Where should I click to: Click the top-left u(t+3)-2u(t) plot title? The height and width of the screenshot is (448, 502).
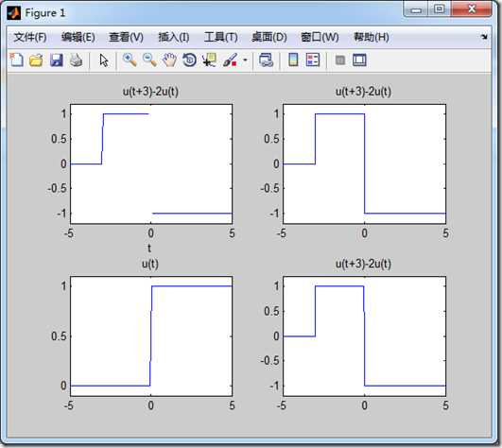pyautogui.click(x=150, y=92)
